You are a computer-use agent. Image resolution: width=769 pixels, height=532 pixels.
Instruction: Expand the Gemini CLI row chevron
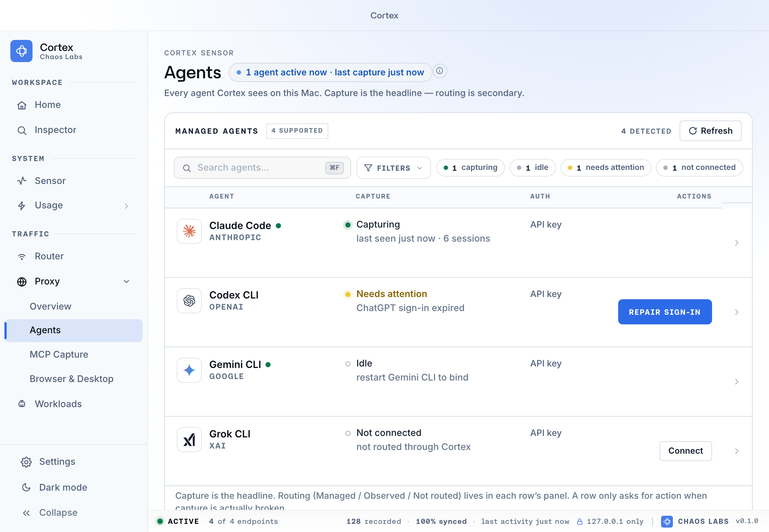pyautogui.click(x=737, y=382)
